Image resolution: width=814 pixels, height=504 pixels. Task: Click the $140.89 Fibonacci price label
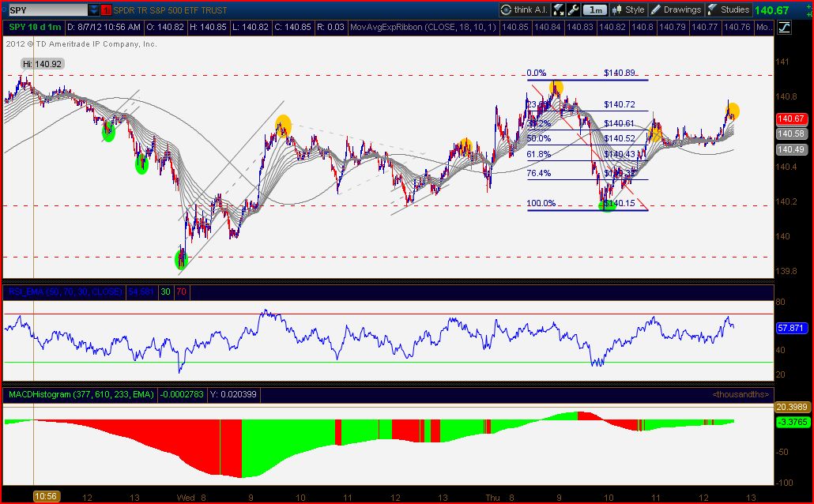pyautogui.click(x=620, y=73)
